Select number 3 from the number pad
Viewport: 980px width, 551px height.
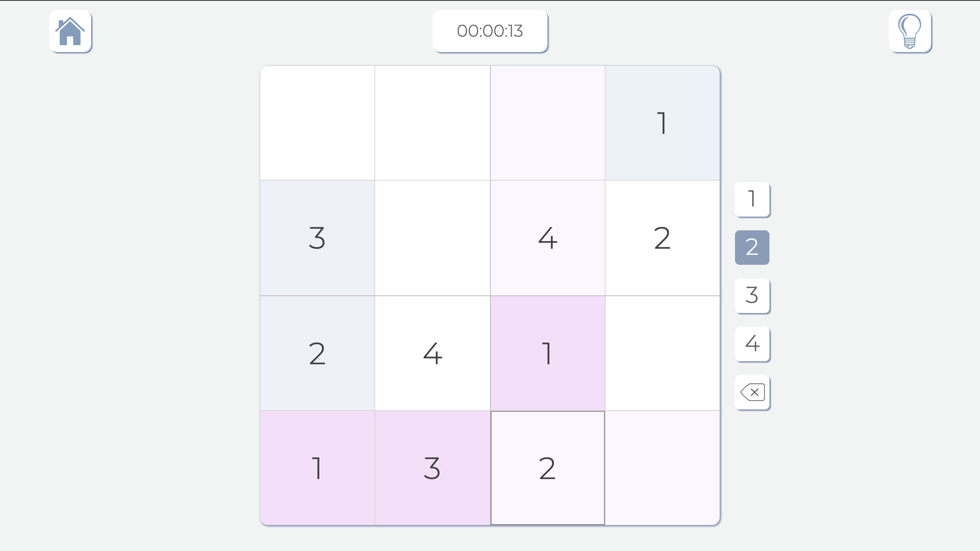coord(752,295)
